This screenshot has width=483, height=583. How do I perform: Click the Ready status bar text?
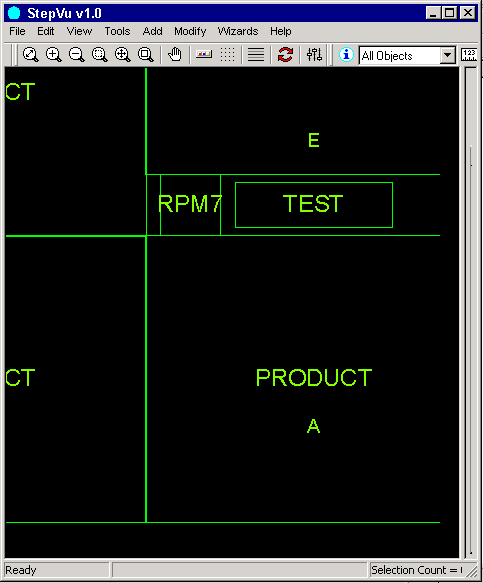(x=21, y=570)
